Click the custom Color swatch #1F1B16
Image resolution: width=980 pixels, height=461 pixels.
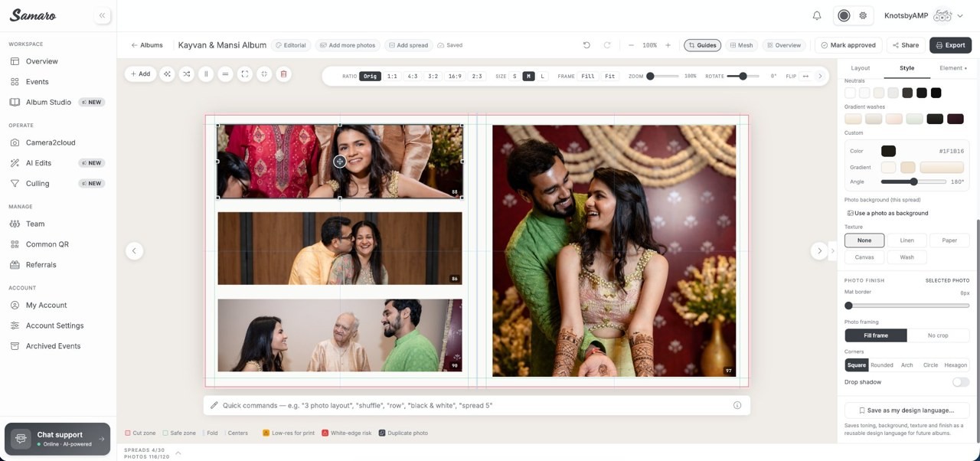pyautogui.click(x=888, y=151)
